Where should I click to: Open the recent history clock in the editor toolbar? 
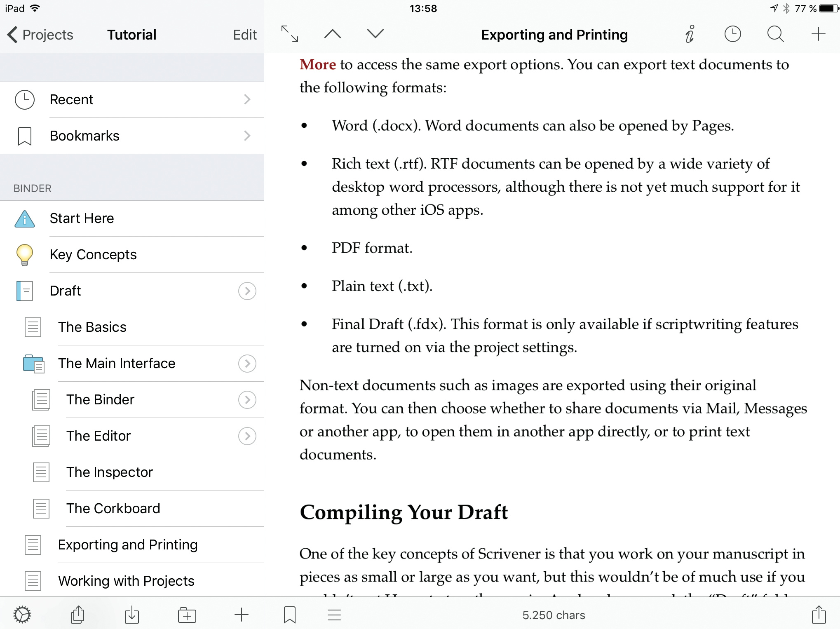pos(732,34)
